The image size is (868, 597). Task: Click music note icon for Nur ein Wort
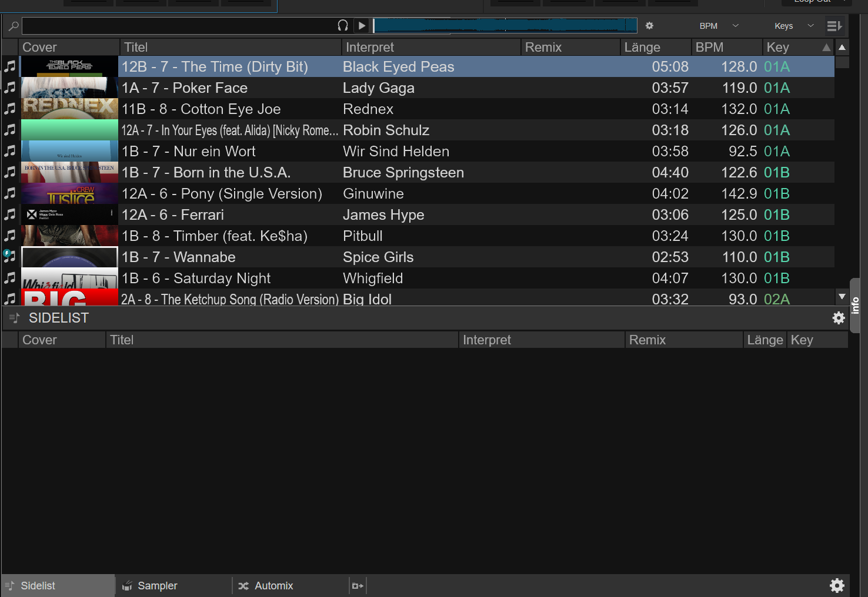point(10,151)
